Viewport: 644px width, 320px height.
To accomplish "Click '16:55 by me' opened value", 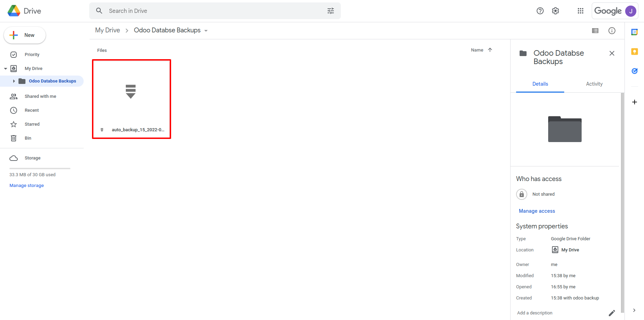I will coord(563,287).
